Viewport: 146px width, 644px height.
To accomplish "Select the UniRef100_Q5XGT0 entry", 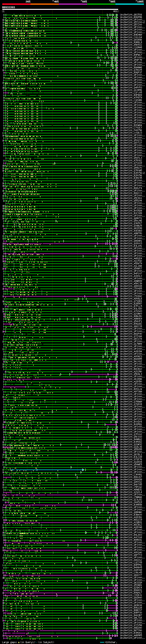I will pos(131,140).
